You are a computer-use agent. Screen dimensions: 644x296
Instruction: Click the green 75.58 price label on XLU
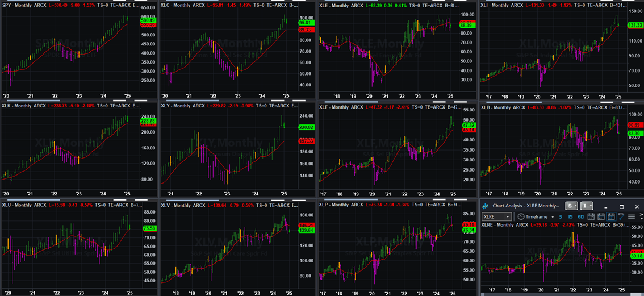149,228
